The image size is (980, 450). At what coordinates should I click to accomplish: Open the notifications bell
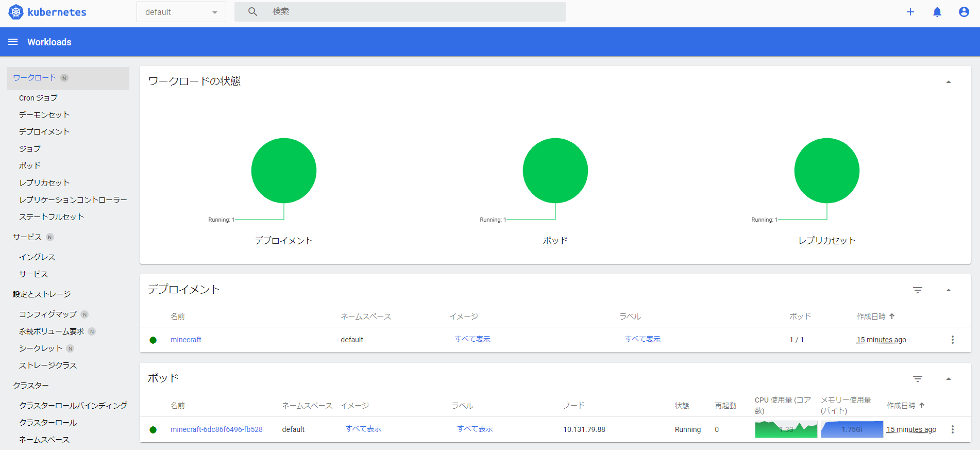tap(937, 12)
